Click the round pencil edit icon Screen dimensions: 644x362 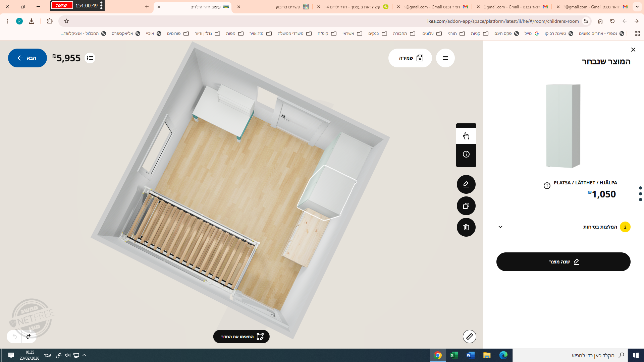click(466, 184)
